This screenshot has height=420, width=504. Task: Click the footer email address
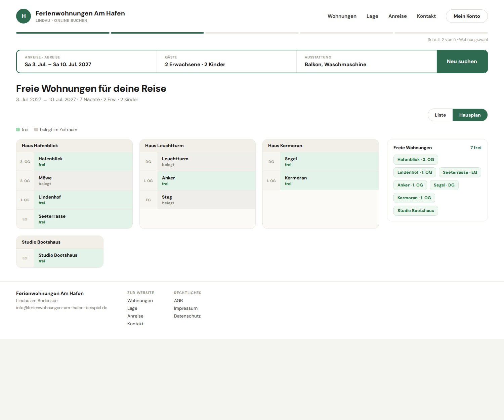(x=62, y=307)
